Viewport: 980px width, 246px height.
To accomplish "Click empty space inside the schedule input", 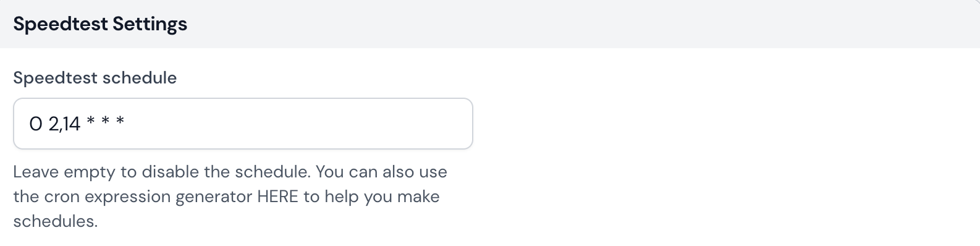I will 297,124.
